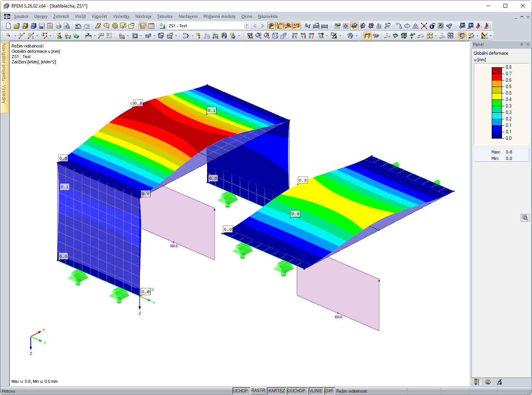Open print preview icon
This screenshot has height=395, width=532.
[67, 26]
